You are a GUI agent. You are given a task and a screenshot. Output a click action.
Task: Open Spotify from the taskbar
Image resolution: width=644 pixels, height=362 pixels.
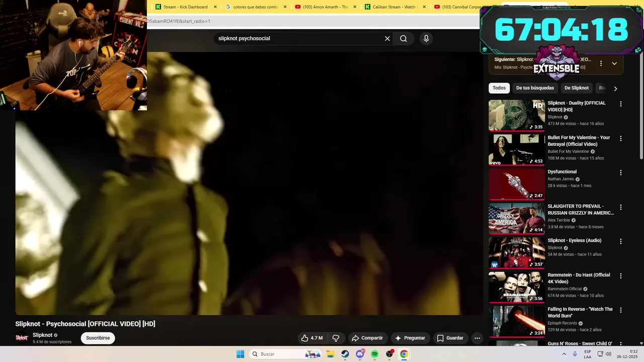(x=374, y=354)
